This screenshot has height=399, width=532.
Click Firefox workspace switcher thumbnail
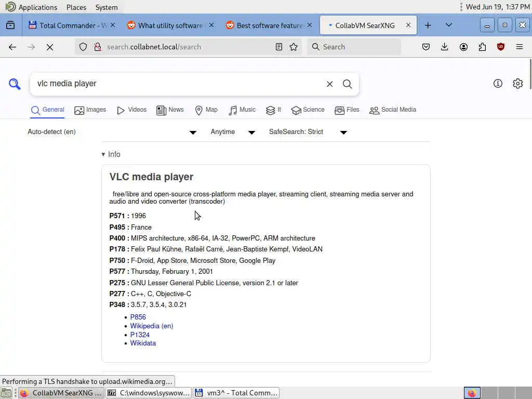(472, 393)
